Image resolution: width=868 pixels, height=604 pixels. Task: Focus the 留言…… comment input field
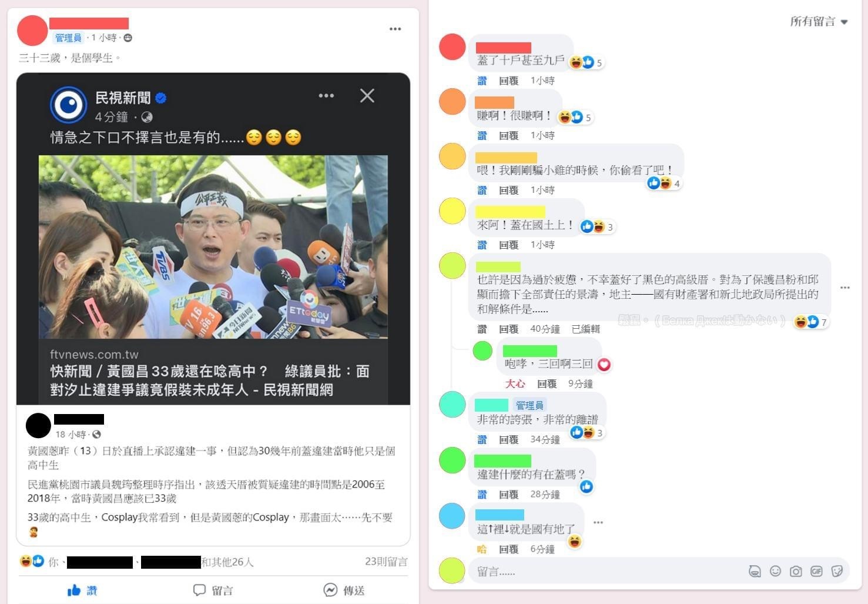[605, 571]
